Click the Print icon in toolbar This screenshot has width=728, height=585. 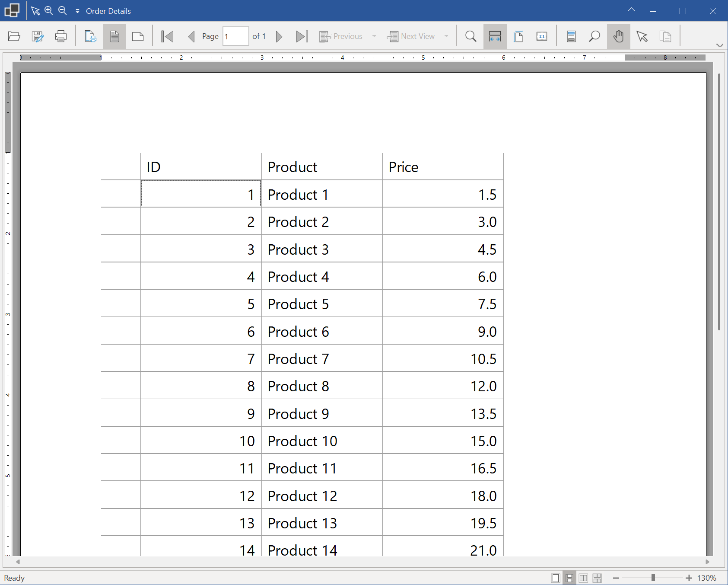point(61,36)
